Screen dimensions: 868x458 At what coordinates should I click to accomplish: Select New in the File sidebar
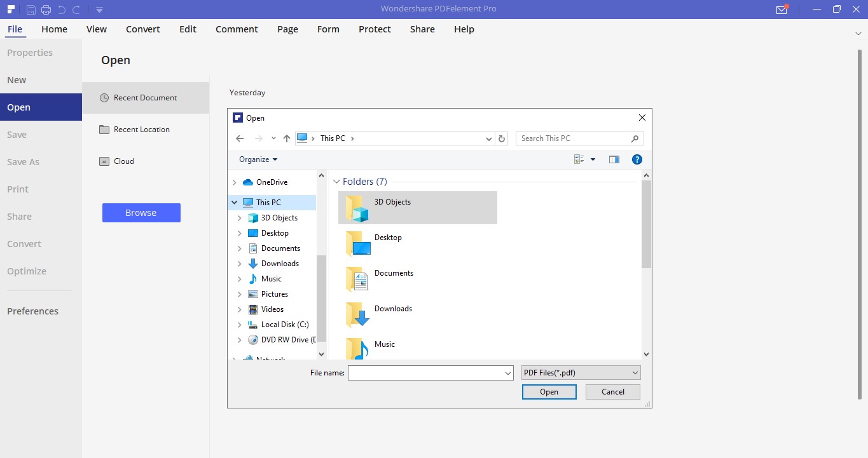[41, 80]
